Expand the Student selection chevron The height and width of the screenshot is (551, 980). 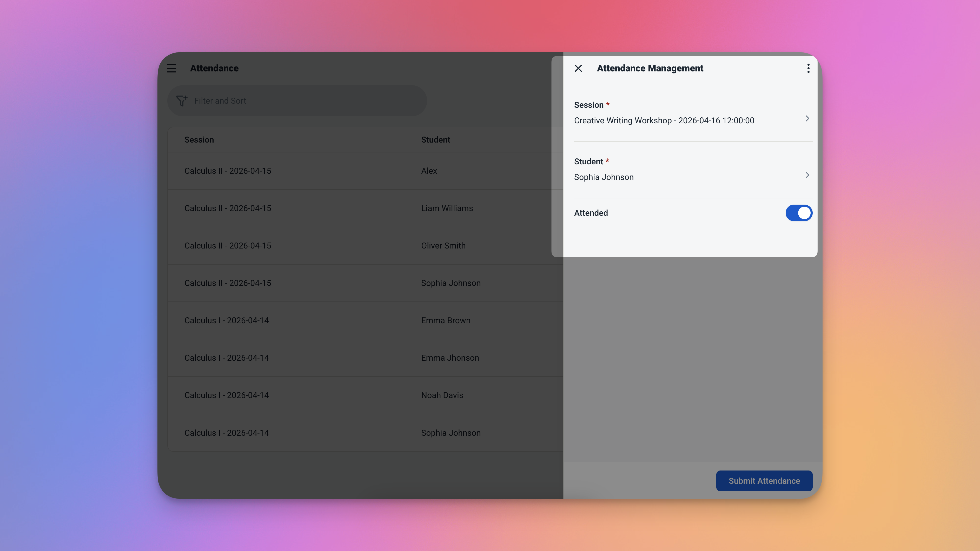click(x=807, y=175)
